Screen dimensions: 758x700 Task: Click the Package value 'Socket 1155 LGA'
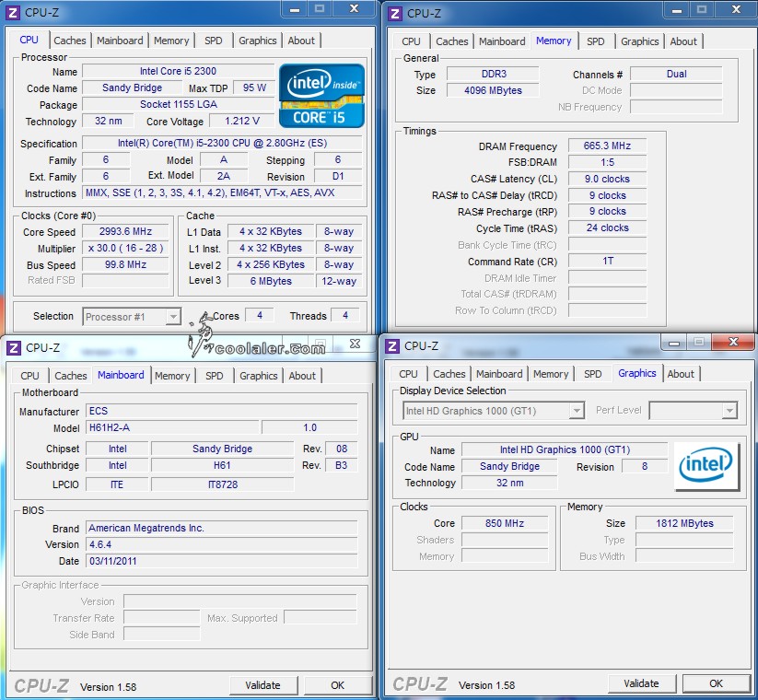pyautogui.click(x=179, y=104)
